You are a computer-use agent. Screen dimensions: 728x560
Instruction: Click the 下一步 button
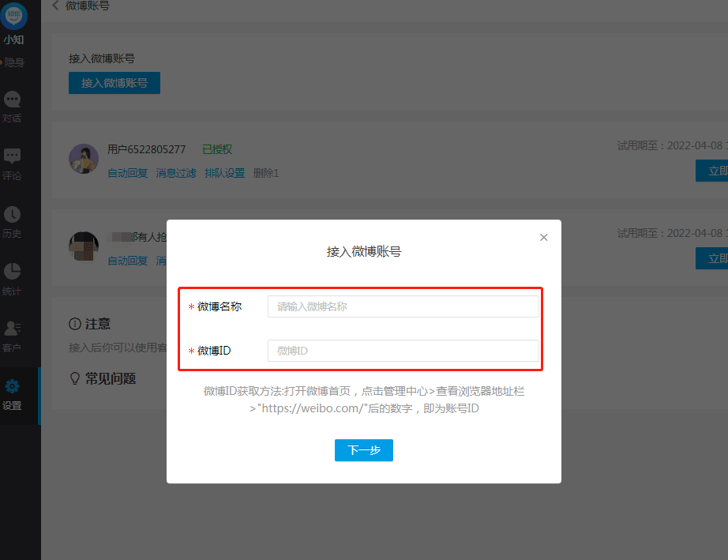click(364, 450)
